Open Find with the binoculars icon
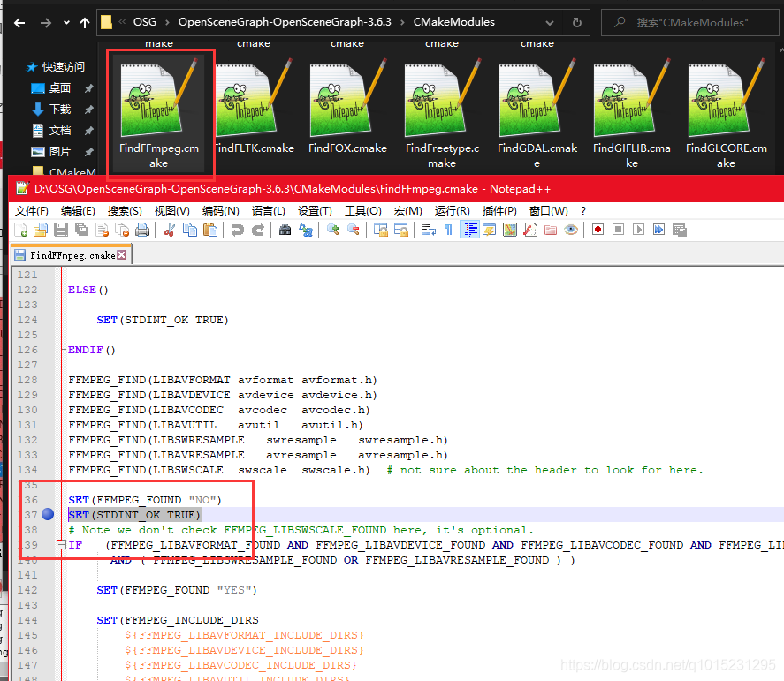 point(285,230)
